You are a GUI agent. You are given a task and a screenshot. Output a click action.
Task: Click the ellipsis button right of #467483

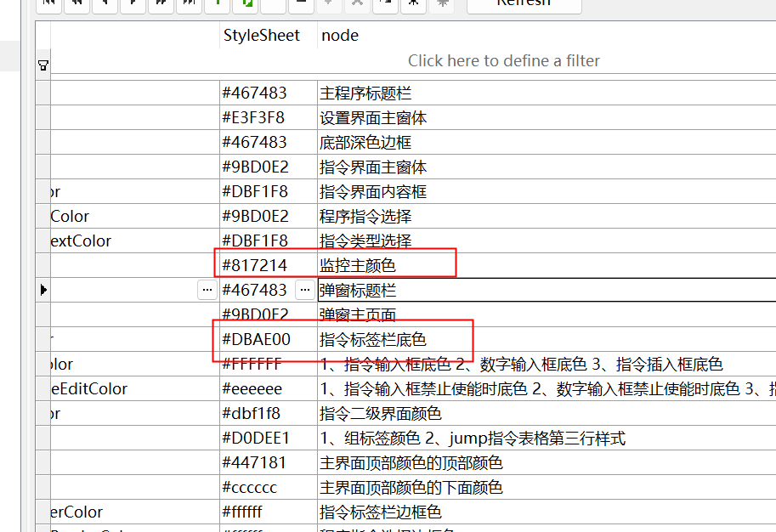coord(304,290)
